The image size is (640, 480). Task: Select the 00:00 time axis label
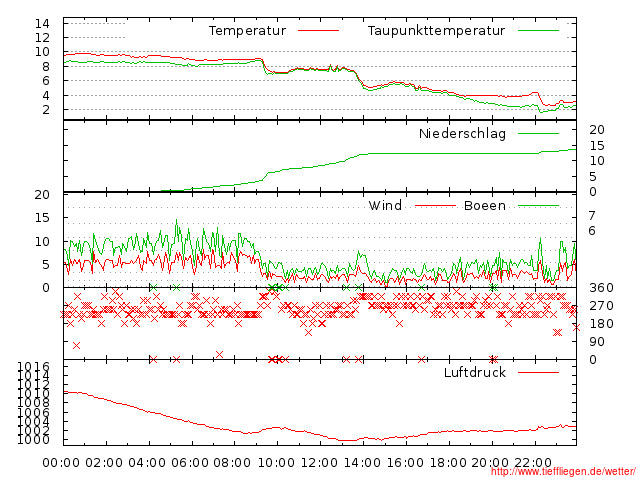(61, 463)
